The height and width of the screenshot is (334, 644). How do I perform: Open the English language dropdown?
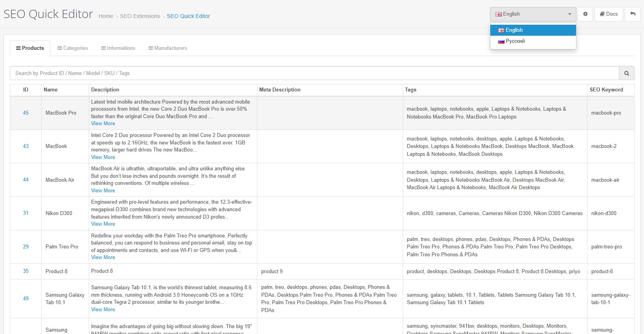533,14
